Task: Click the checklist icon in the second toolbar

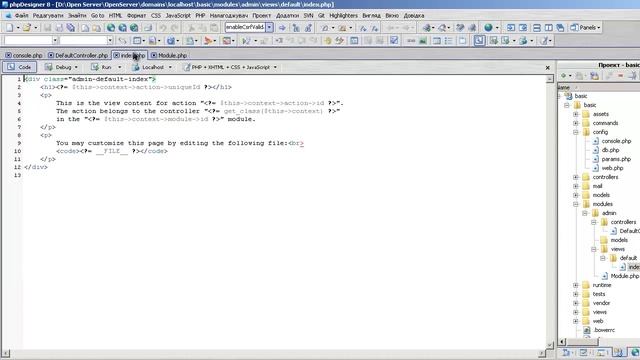Action: pos(394,40)
